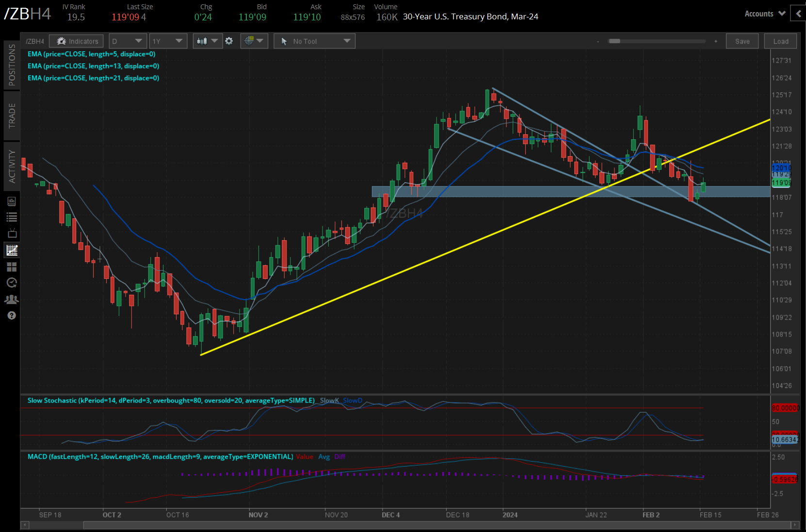Click the scrollbar right arrow

tap(794, 525)
